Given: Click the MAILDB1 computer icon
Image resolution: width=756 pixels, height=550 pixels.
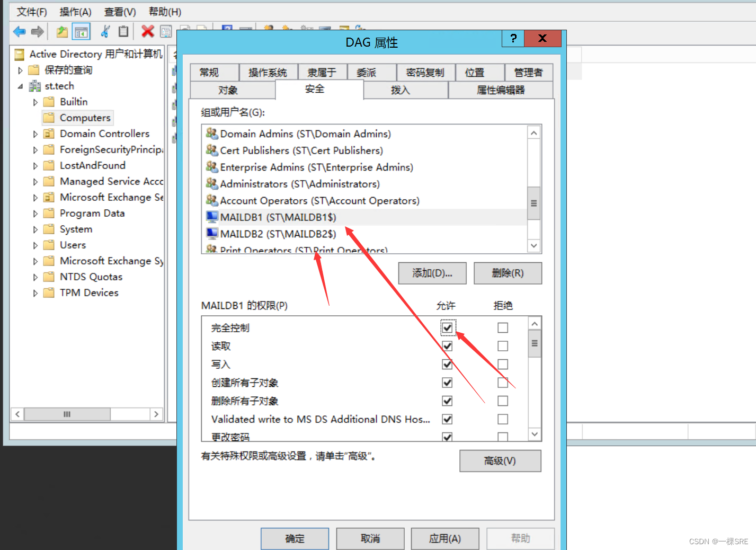Looking at the screenshot, I should [x=212, y=217].
